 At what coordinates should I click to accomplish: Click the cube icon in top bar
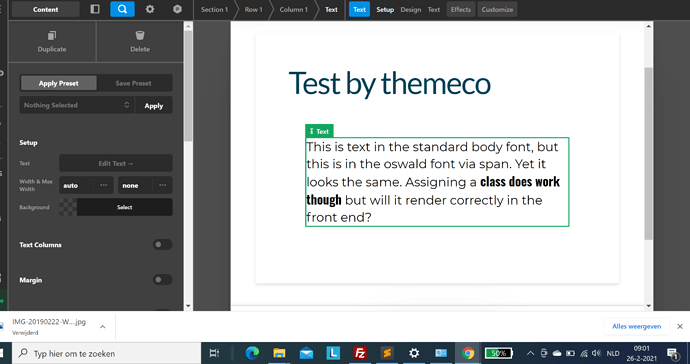click(x=177, y=9)
